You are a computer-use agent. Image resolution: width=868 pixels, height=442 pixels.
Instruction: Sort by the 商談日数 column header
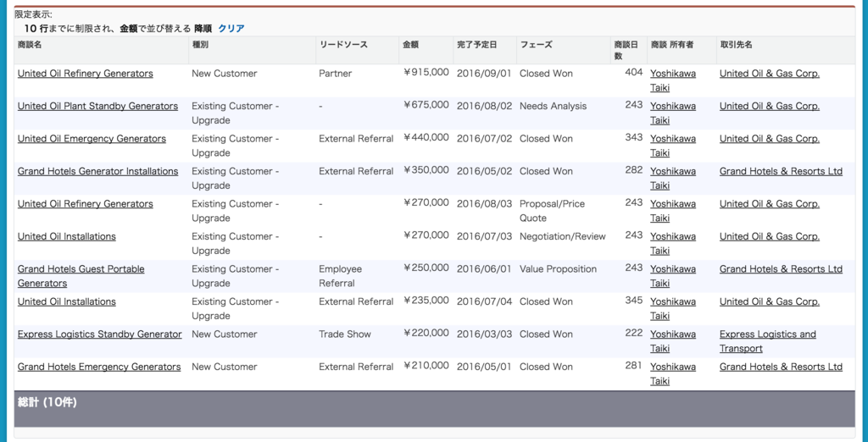coord(626,50)
